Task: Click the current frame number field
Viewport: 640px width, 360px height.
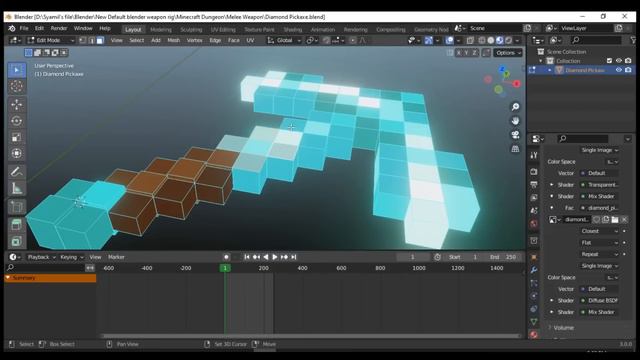Action: [412, 257]
